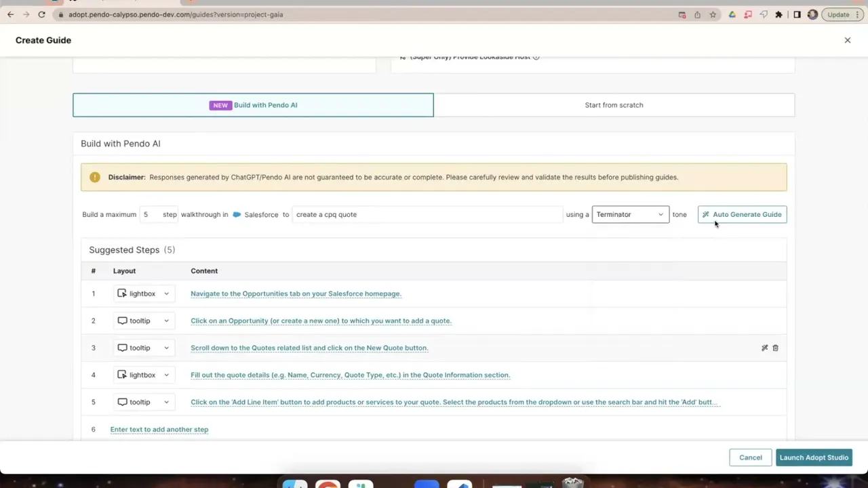Click the grey pin-shaped extension icon
This screenshot has width=868, height=488.
click(x=764, y=14)
